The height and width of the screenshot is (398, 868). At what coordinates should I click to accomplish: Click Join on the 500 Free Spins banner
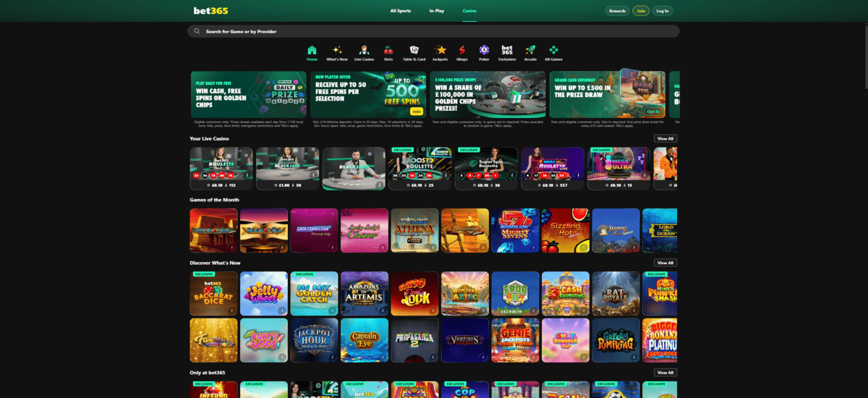click(x=416, y=111)
